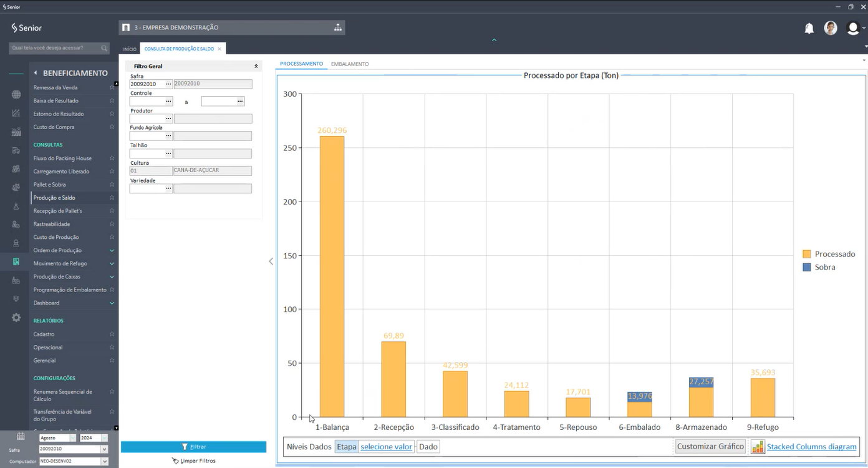Viewport: 868px width, 468px height.
Task: Switch to the Embalamento tab
Action: [349, 64]
